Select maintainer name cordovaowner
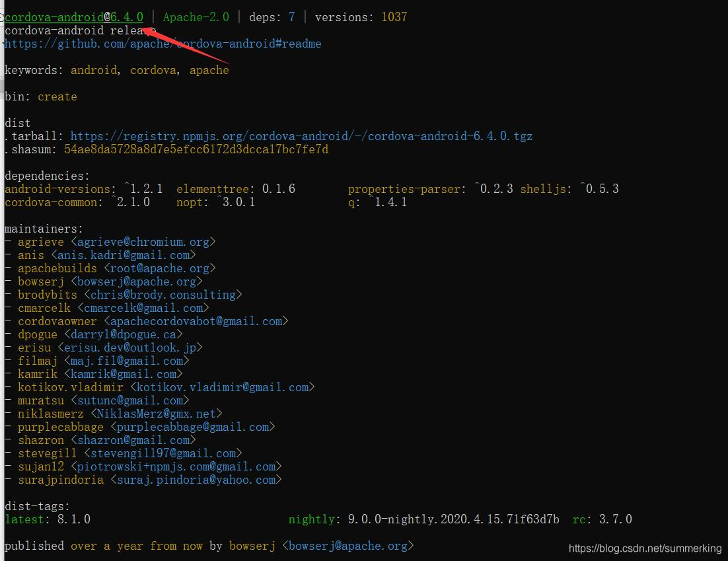The height and width of the screenshot is (561, 728). pyautogui.click(x=57, y=321)
